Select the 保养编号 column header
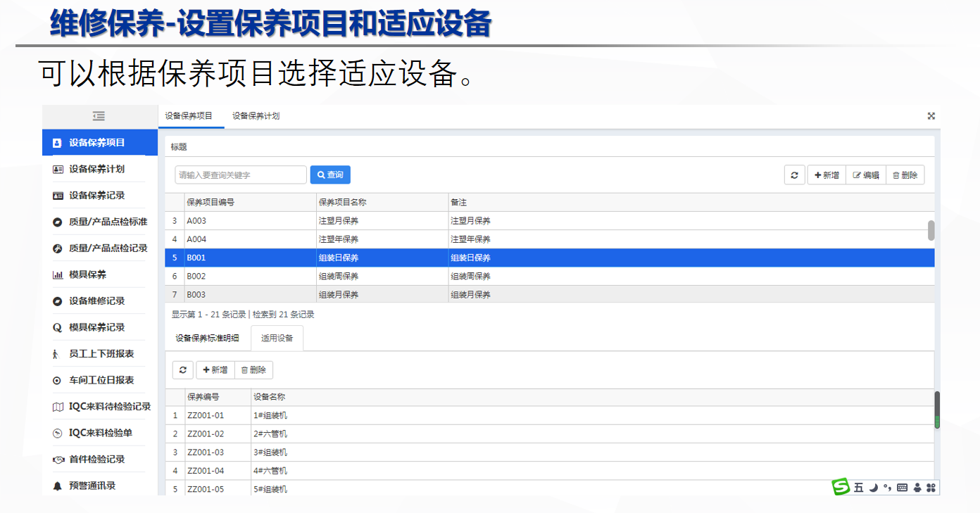Screen dimensions: 980x513 pyautogui.click(x=218, y=398)
